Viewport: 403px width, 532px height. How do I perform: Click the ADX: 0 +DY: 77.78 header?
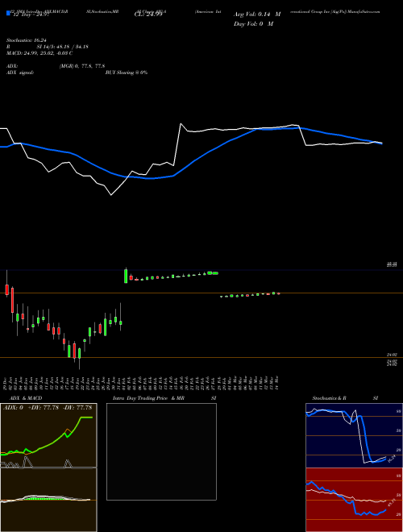click(x=48, y=407)
